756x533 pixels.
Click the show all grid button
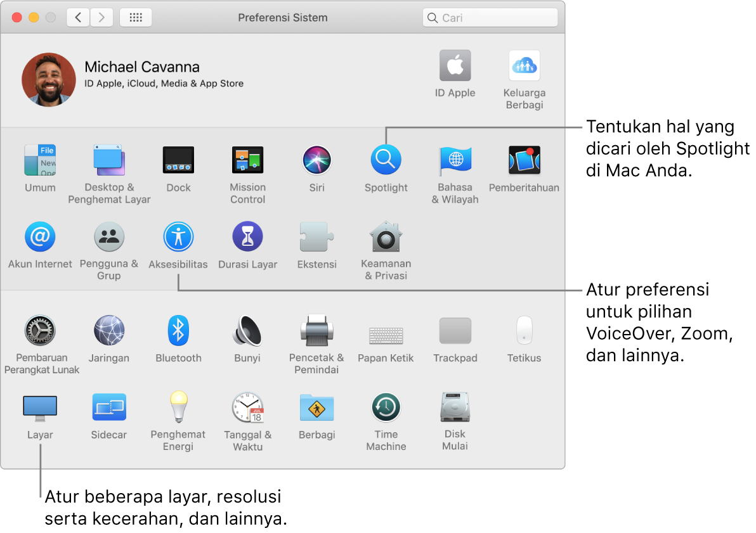tap(136, 18)
